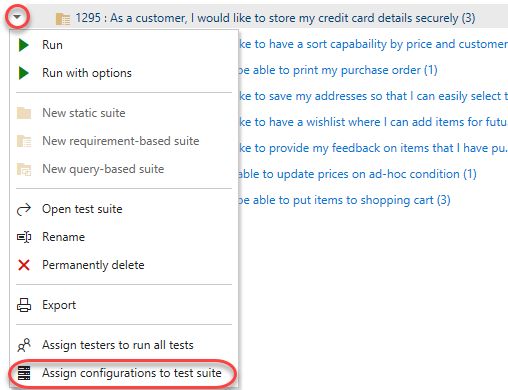
Task: Click the Assign testers people icon
Action: tap(24, 345)
